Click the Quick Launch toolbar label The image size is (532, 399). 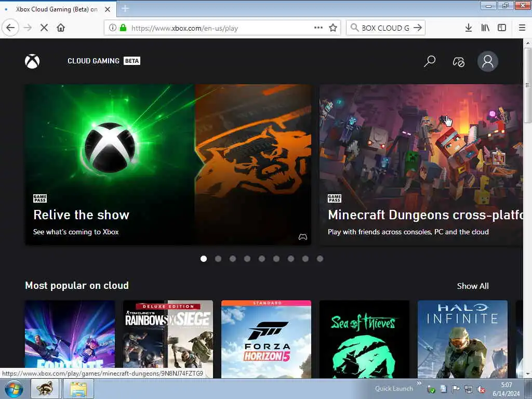tap(394, 389)
